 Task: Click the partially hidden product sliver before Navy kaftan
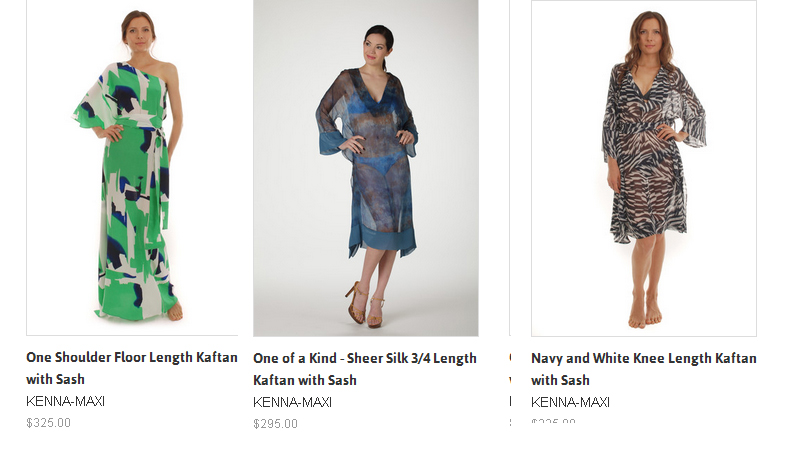(511, 211)
